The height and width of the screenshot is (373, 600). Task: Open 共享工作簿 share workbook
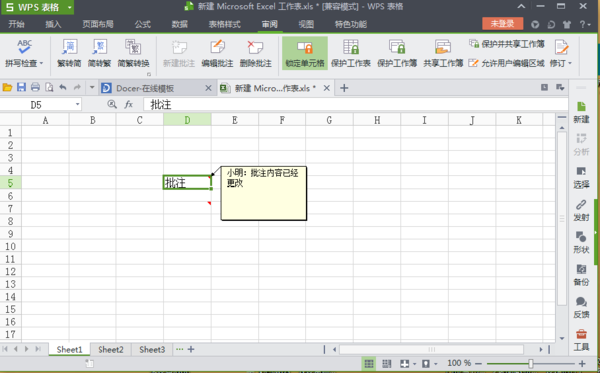click(x=443, y=53)
